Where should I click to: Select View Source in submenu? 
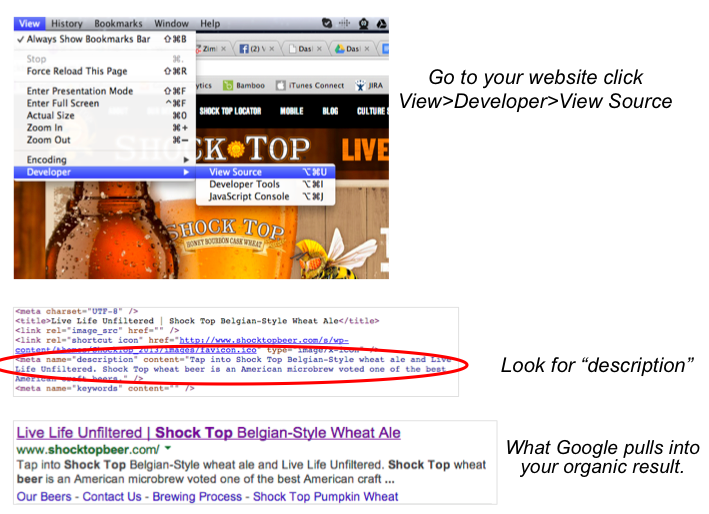tap(266, 172)
